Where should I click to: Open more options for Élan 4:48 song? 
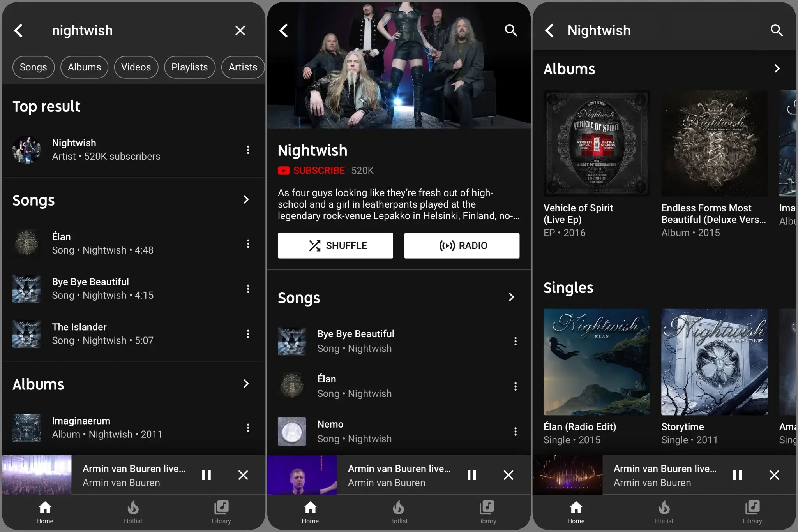[248, 244]
